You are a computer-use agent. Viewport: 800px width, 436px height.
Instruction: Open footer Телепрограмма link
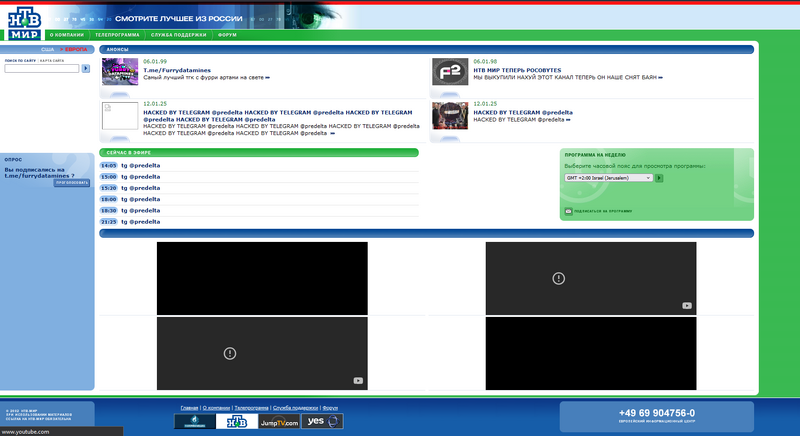click(252, 408)
